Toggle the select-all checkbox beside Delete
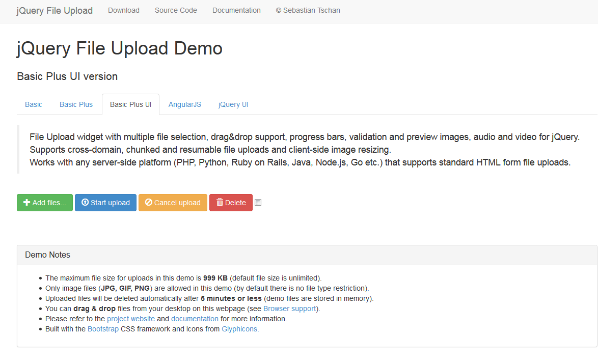Image resolution: width=598 pixels, height=364 pixels. pos(258,203)
